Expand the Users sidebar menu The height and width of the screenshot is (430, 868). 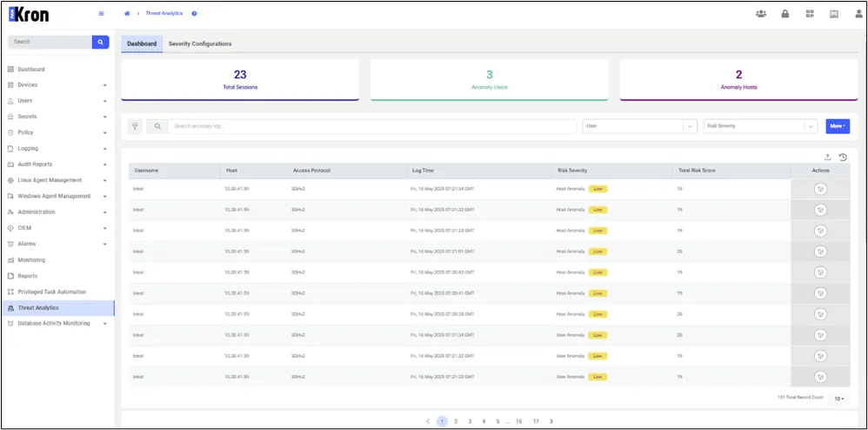tap(57, 101)
